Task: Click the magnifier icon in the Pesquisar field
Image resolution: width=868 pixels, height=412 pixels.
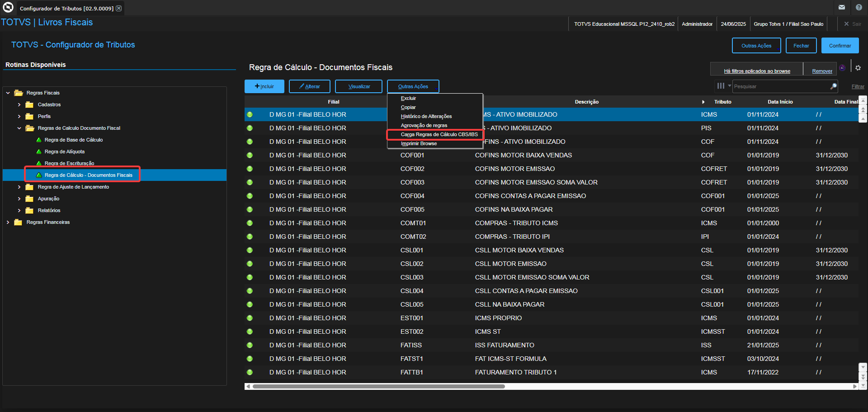Action: [834, 86]
